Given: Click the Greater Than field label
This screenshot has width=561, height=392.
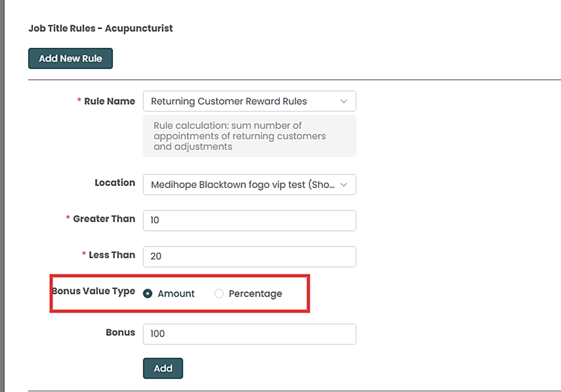Looking at the screenshot, I should [x=104, y=219].
